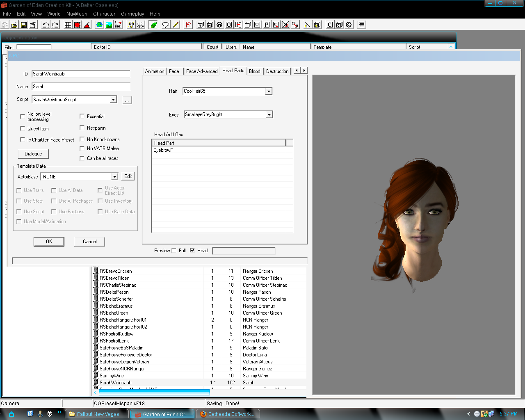The width and height of the screenshot is (525, 420).
Task: Check the Quest Item checkbox
Action: (x=23, y=128)
